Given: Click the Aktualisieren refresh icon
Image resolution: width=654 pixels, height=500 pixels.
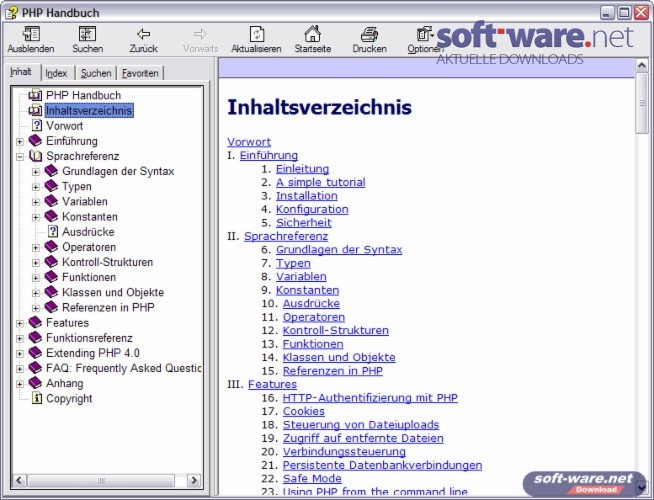Looking at the screenshot, I should pyautogui.click(x=257, y=34).
